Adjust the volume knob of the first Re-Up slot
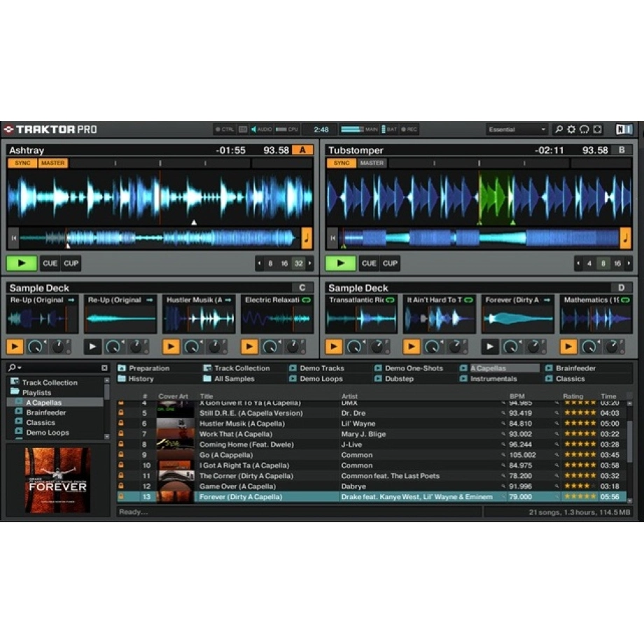The width and height of the screenshot is (644, 644). (x=36, y=346)
